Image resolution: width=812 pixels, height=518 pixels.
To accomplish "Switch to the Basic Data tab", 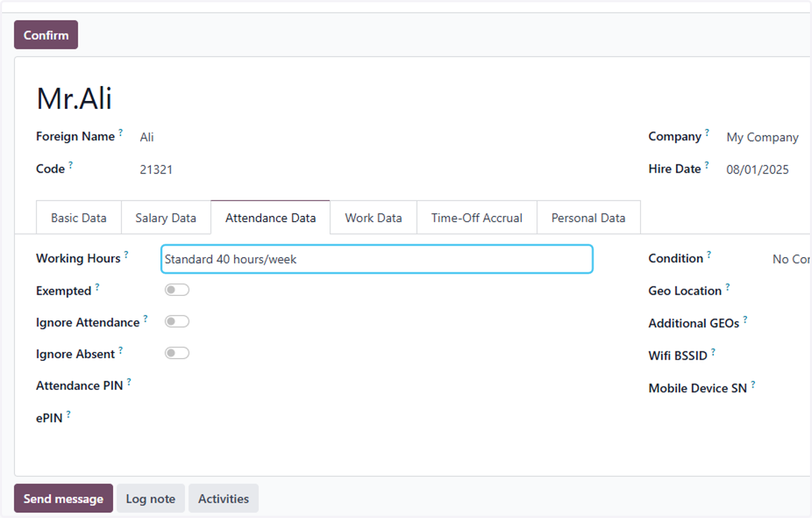I will tap(78, 217).
